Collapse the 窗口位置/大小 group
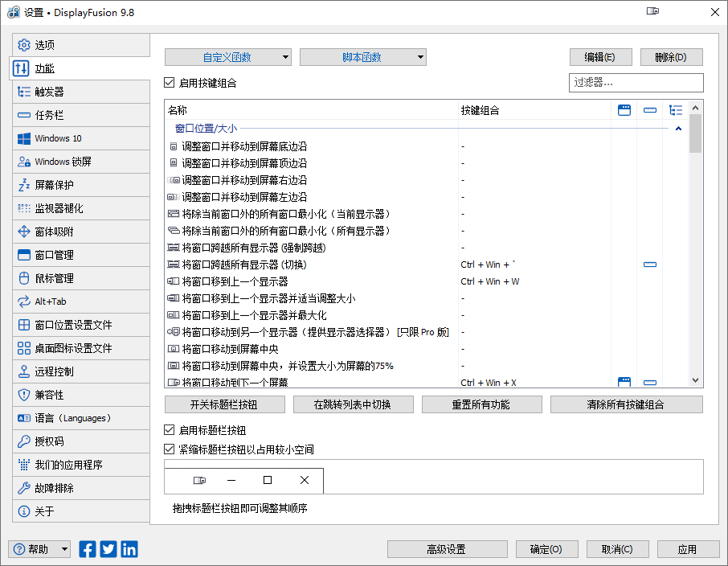This screenshot has width=728, height=566. [x=678, y=129]
